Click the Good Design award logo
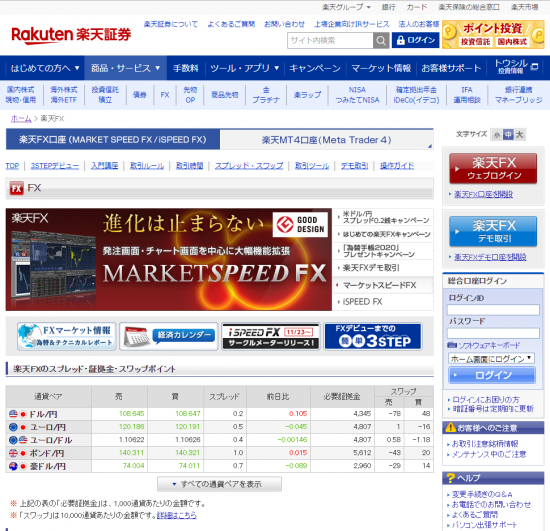The width and height of the screenshot is (550, 531). click(300, 224)
